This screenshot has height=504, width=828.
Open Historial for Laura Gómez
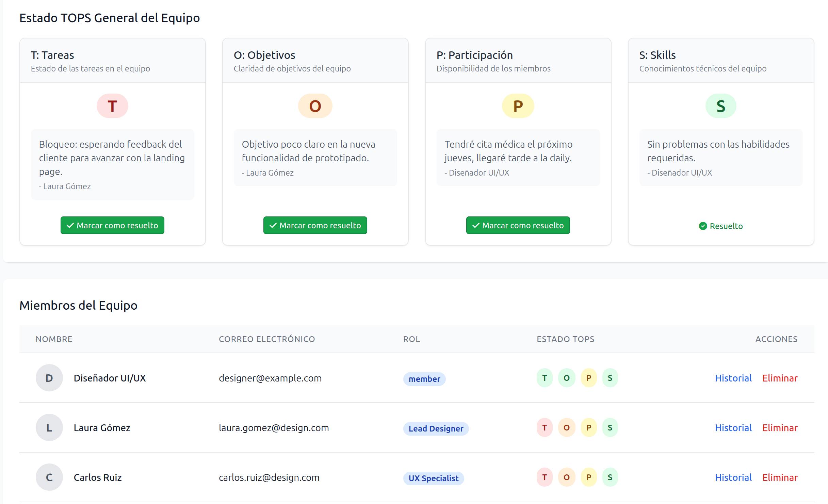[x=733, y=427]
